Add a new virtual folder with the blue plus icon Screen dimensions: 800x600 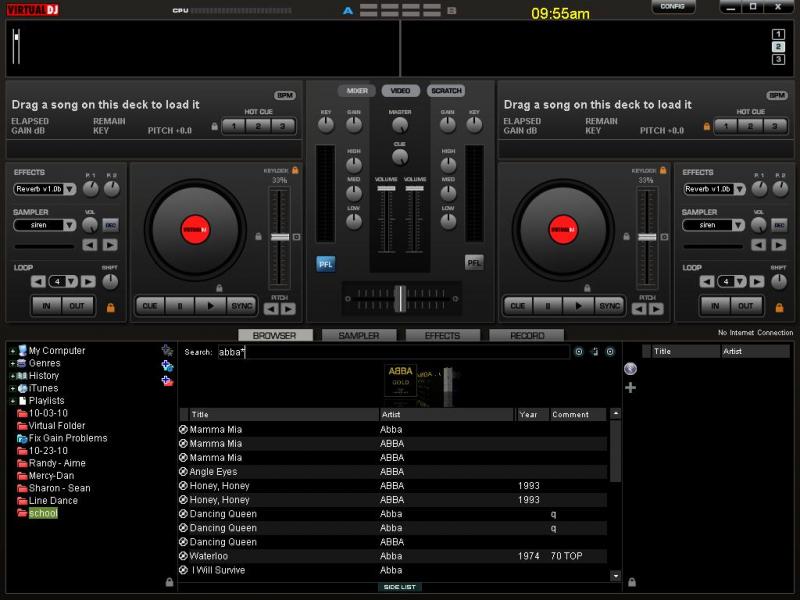click(x=167, y=365)
